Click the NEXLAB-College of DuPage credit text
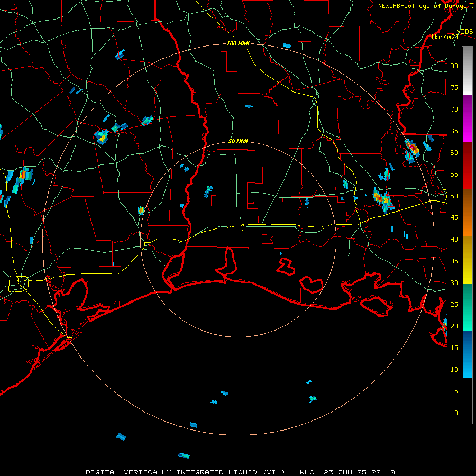The width and height of the screenshot is (476, 476). (423, 6)
